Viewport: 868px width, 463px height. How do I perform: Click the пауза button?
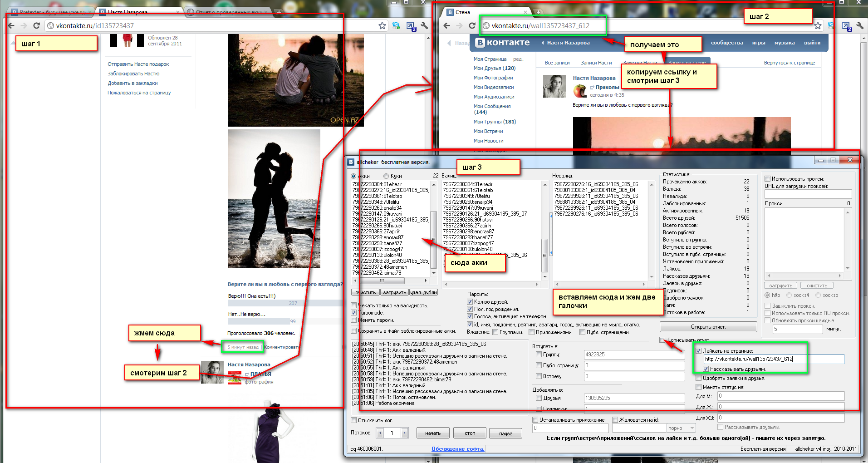tap(506, 433)
